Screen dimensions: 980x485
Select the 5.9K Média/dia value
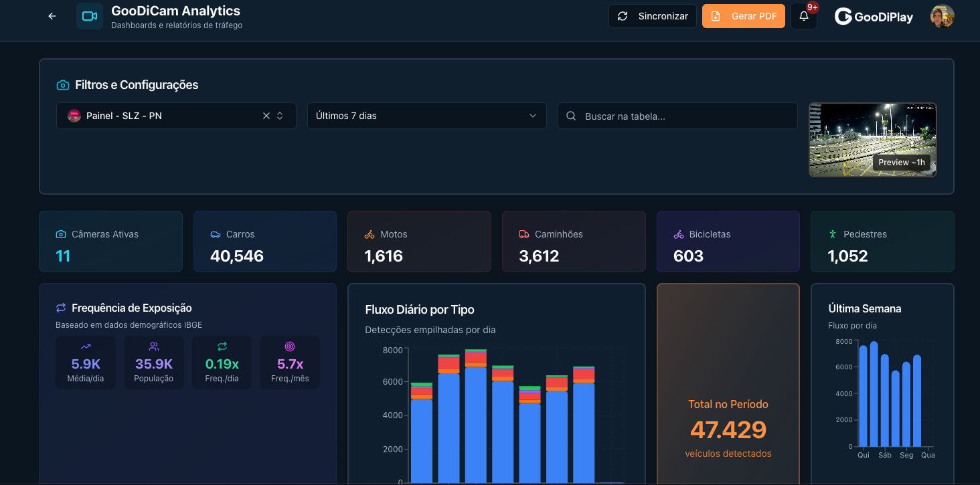coord(86,365)
